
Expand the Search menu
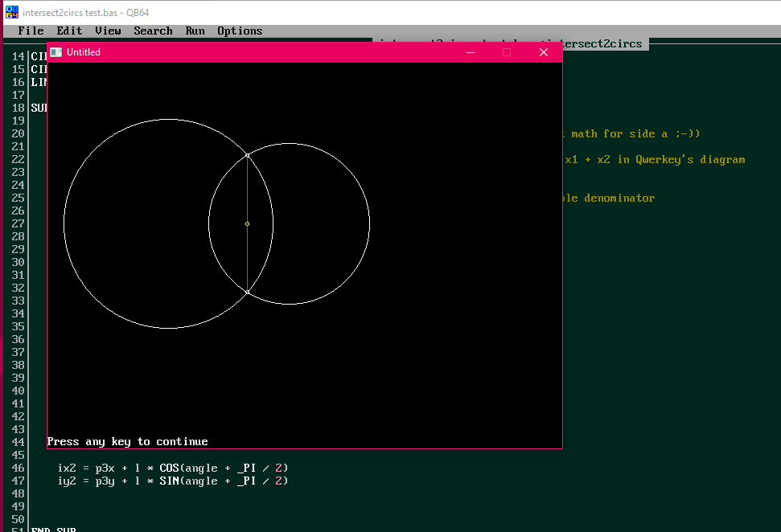coord(153,31)
